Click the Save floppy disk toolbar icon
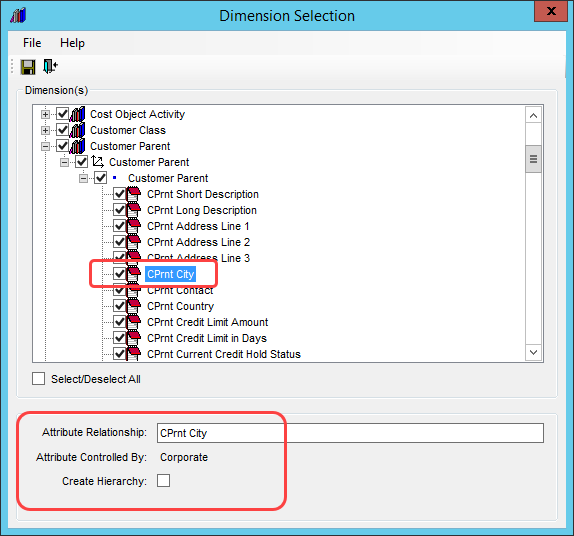This screenshot has width=574, height=536. click(28, 67)
